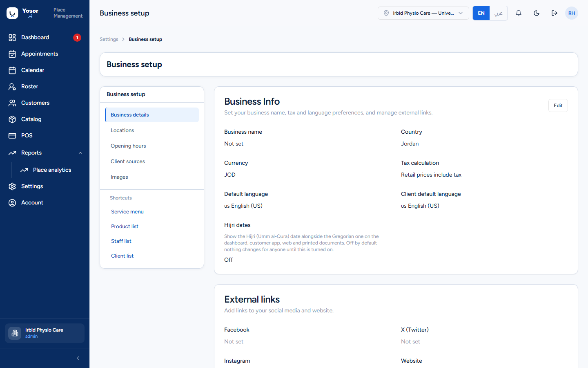The width and height of the screenshot is (588, 368).
Task: Click the breadcrumb chevron separator
Action: point(123,39)
